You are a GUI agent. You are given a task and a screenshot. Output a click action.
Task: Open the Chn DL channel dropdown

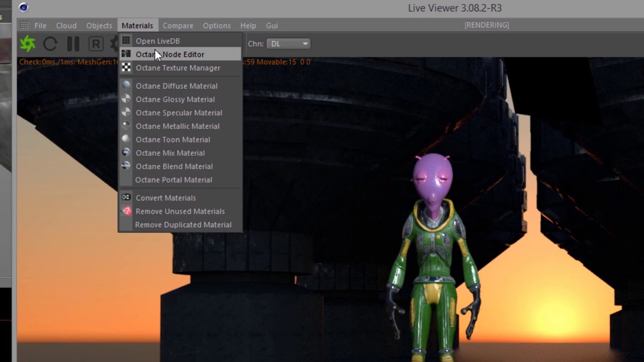tap(288, 44)
